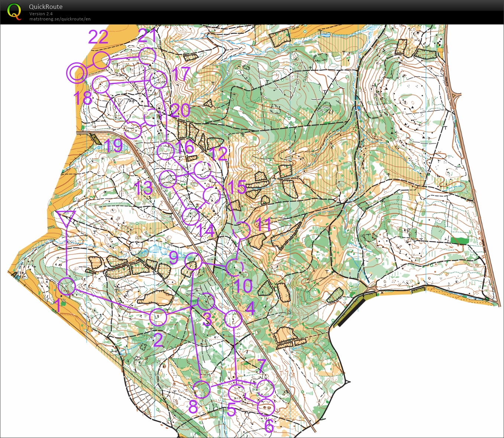Open the matstroeng.se/quickroute/en link
Viewport: 504px width, 438px height.
click(60, 19)
